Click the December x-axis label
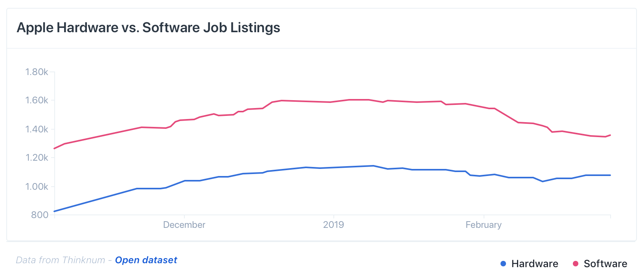The image size is (644, 275). [x=184, y=225]
